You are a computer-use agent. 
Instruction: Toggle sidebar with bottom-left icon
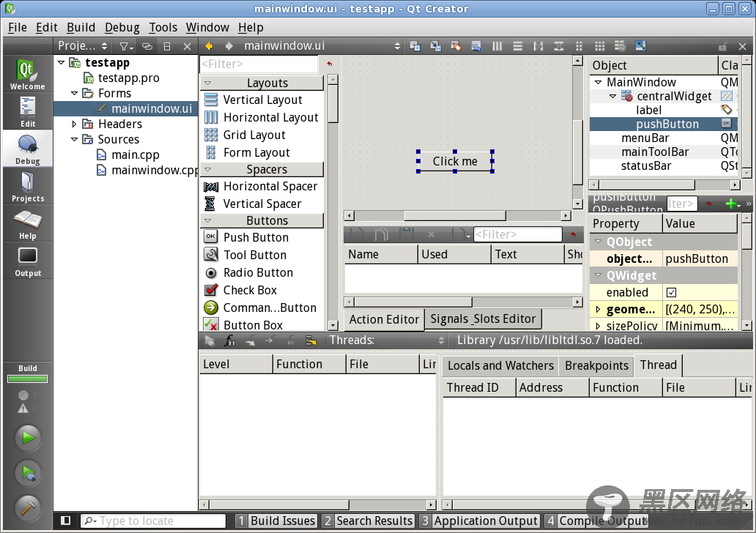click(x=66, y=521)
